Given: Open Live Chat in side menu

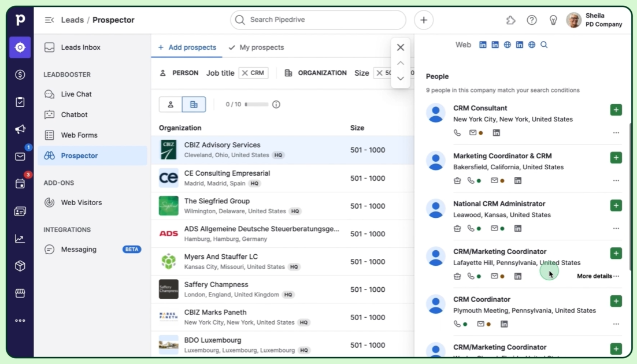Looking at the screenshot, I should 92,94.
